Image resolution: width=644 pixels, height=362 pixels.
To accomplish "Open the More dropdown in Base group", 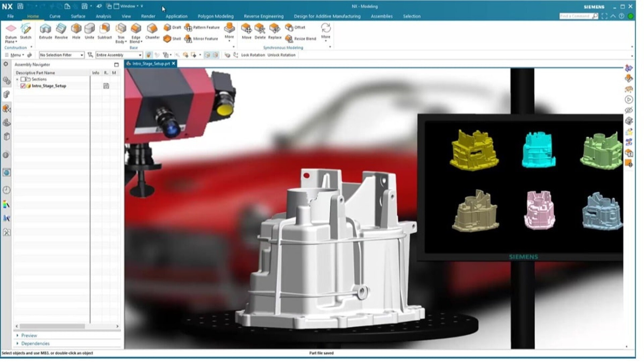I will click(229, 32).
